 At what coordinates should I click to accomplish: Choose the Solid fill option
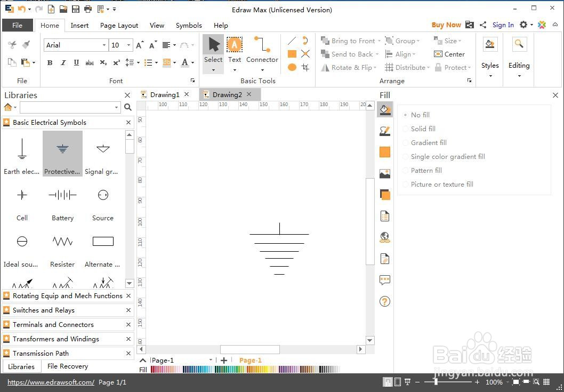pos(420,129)
